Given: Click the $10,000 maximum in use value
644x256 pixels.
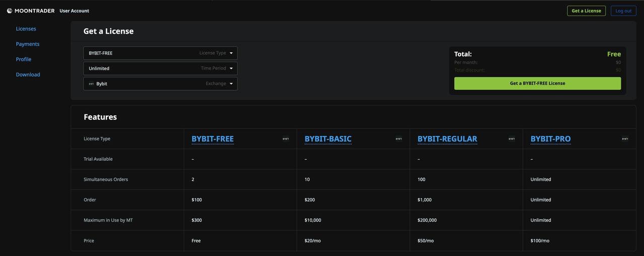Looking at the screenshot, I should tap(313, 220).
